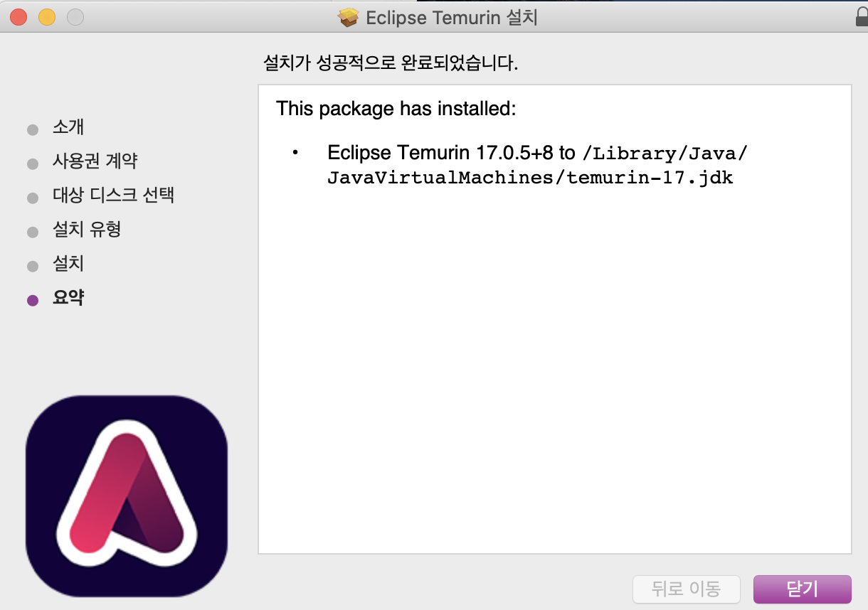Image resolution: width=868 pixels, height=610 pixels.
Task: Select the highlighted 요약 step
Action: [68, 298]
